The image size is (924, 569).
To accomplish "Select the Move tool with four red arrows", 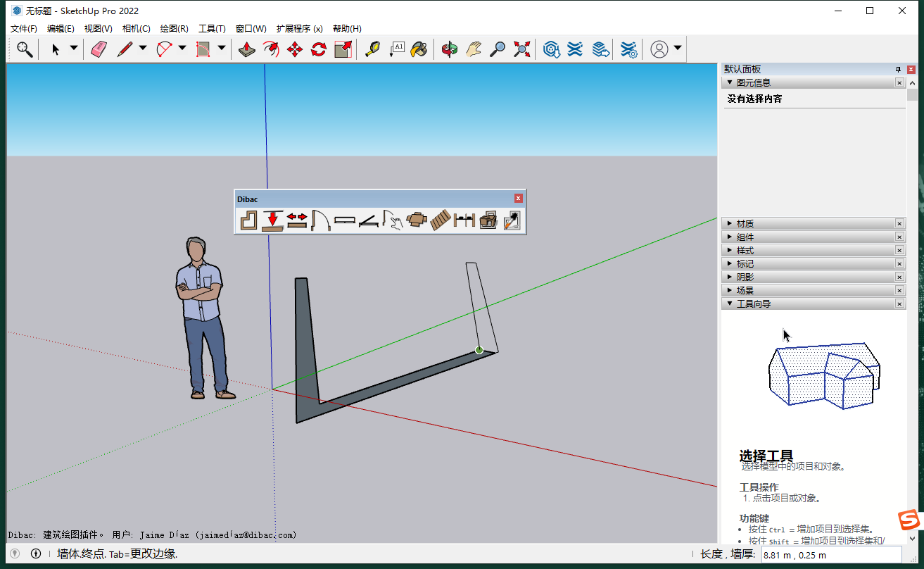I will click(x=295, y=49).
